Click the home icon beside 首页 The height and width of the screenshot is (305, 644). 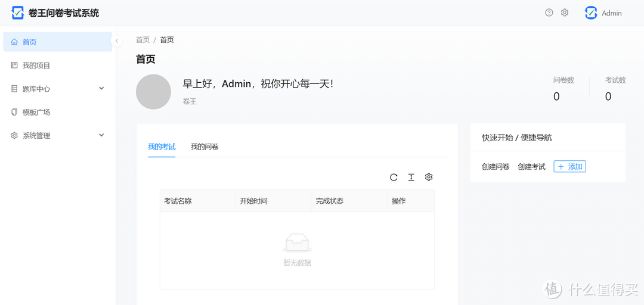pos(14,42)
